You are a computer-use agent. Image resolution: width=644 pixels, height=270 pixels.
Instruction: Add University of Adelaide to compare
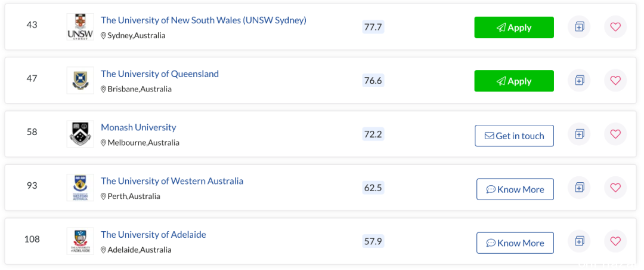[579, 241]
